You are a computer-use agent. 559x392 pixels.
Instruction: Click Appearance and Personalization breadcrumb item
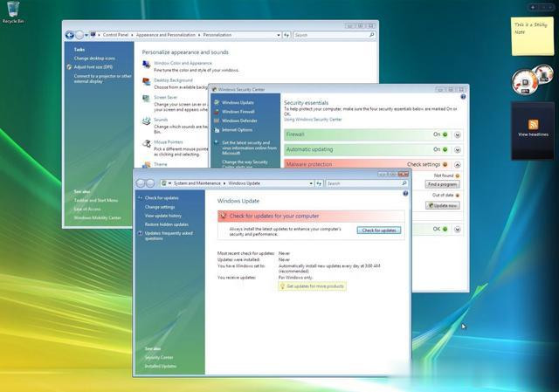(x=166, y=35)
